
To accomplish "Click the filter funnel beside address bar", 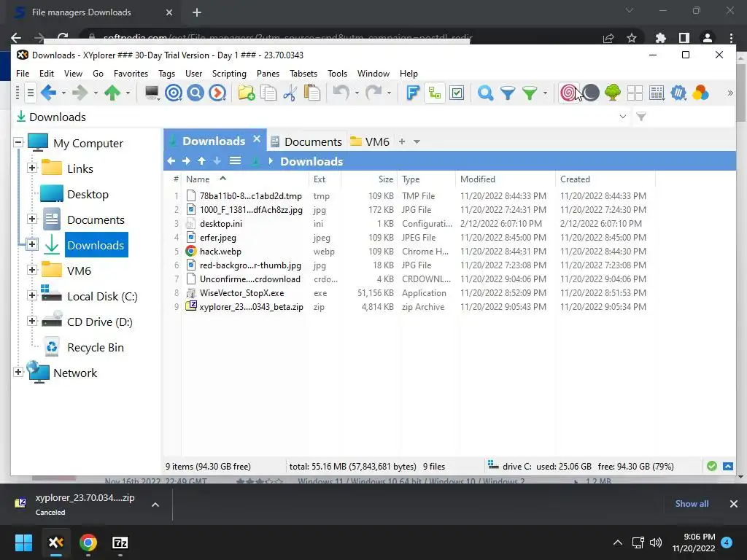I will pos(641,117).
